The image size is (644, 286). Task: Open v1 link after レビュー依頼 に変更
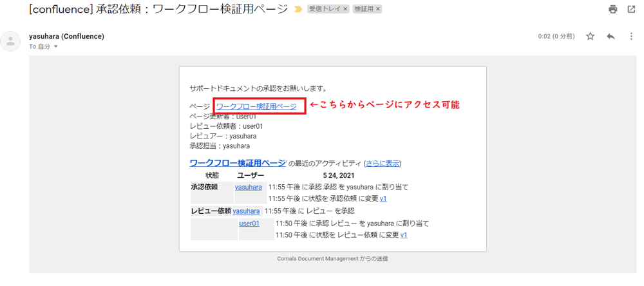pyautogui.click(x=404, y=235)
